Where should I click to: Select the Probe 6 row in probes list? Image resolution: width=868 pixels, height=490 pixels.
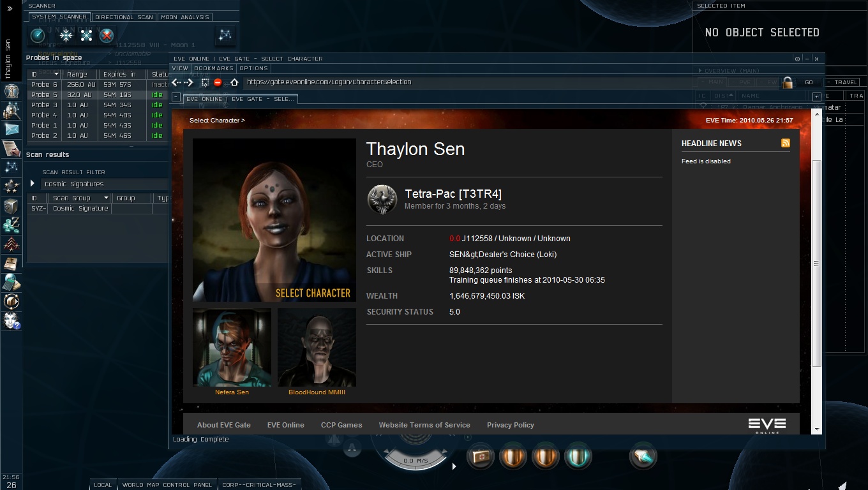98,84
